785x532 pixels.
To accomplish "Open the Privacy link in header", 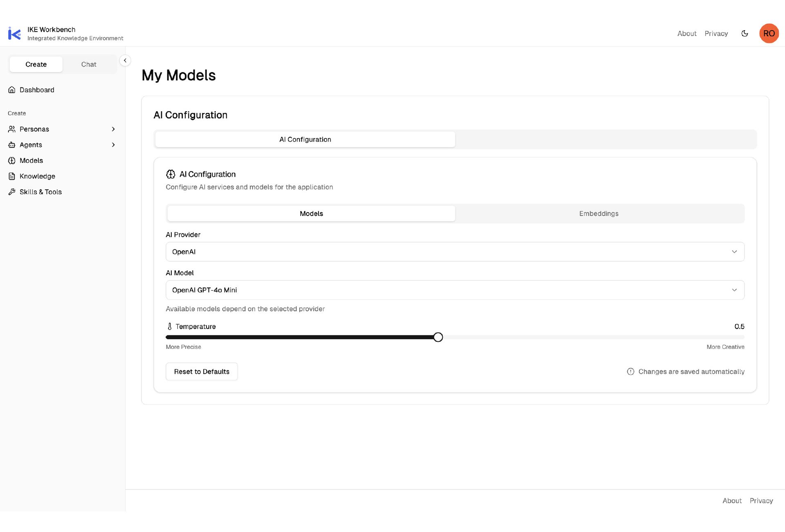I will (x=716, y=34).
